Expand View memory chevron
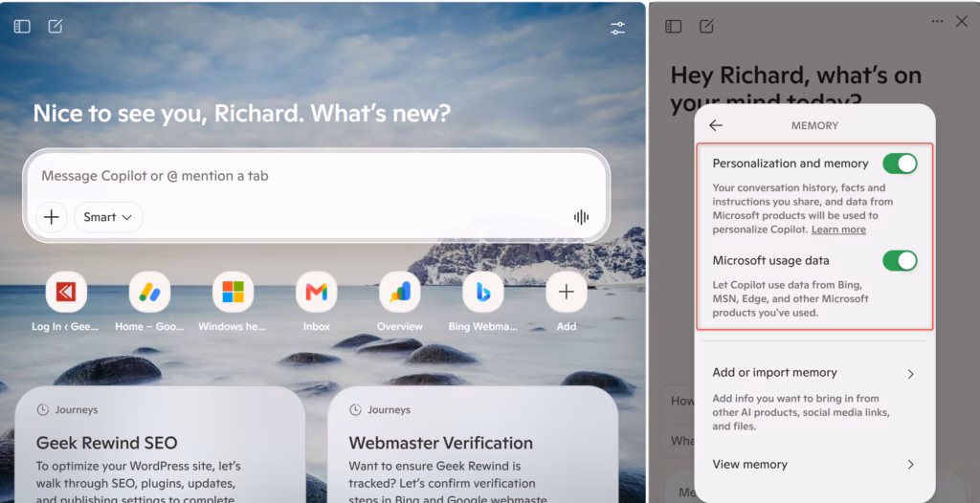Viewport: 980px width, 503px height. [x=911, y=464]
